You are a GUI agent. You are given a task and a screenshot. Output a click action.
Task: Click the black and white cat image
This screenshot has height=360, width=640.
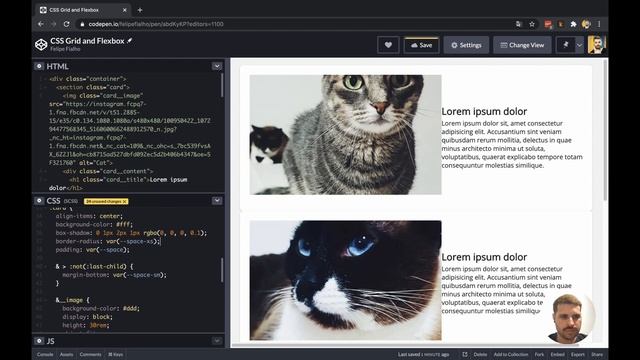(x=345, y=280)
